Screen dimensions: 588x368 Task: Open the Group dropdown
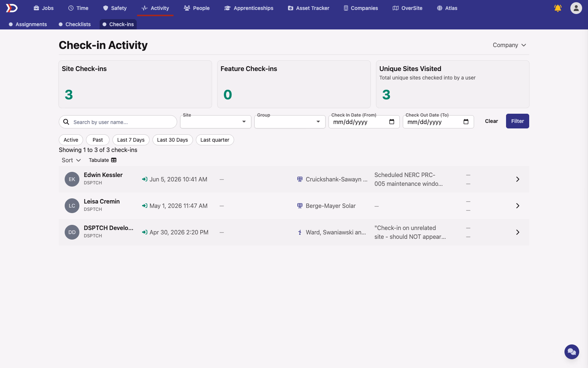pos(290,122)
